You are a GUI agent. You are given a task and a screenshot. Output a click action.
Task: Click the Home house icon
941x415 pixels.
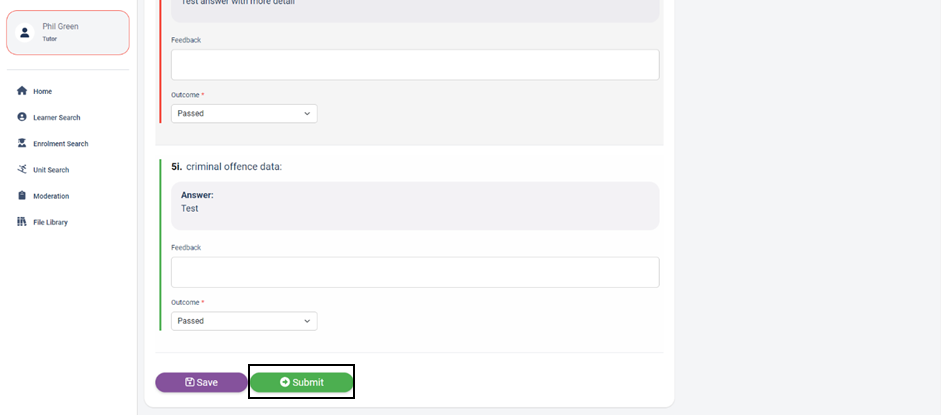[22, 91]
